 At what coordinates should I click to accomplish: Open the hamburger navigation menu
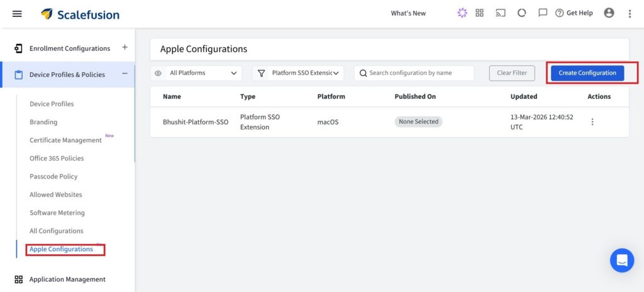point(17,14)
